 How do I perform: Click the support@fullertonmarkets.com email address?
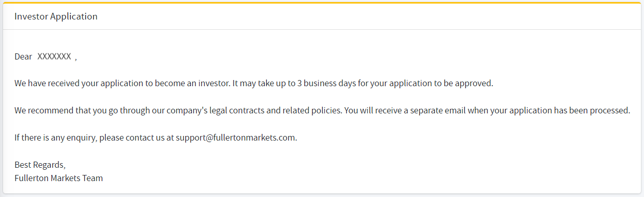coord(237,138)
